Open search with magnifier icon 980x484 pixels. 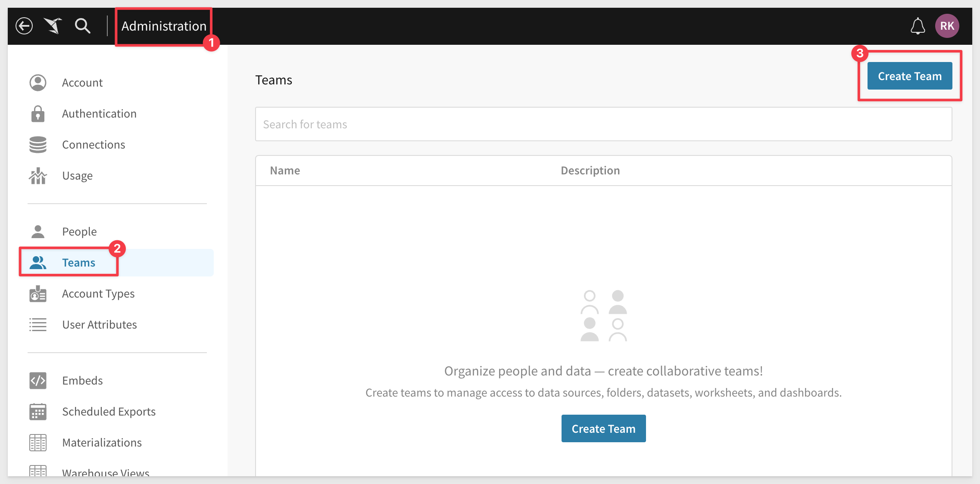click(82, 26)
